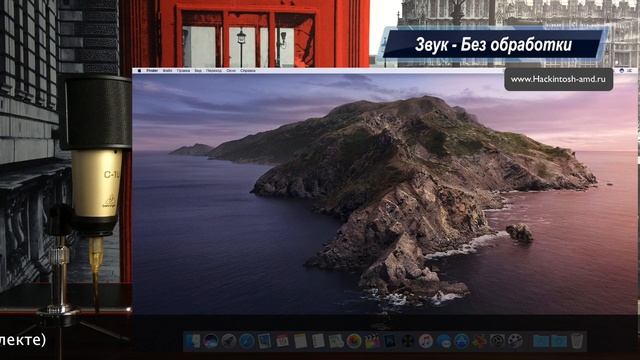This screenshot has height=360, width=640.
Task: Open System Preferences gear in Dock
Action: pyautogui.click(x=497, y=341)
